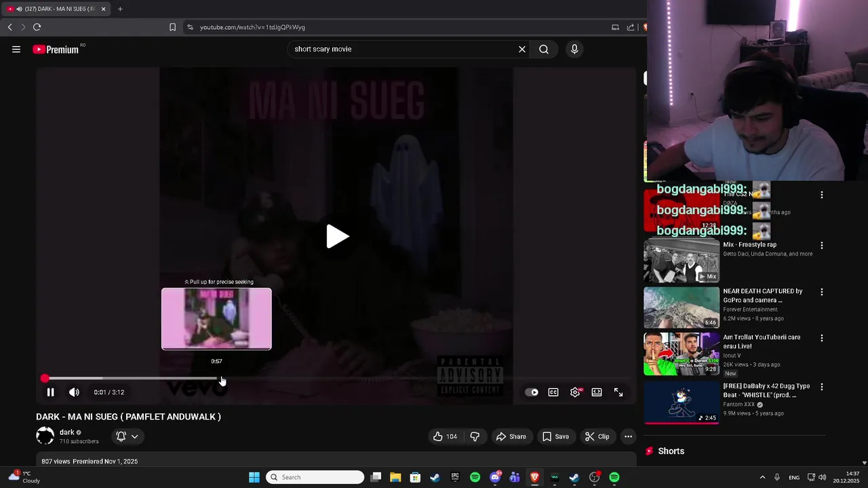The image size is (868, 488).
Task: Show hidden system tray icons chevron
Action: coord(762,477)
